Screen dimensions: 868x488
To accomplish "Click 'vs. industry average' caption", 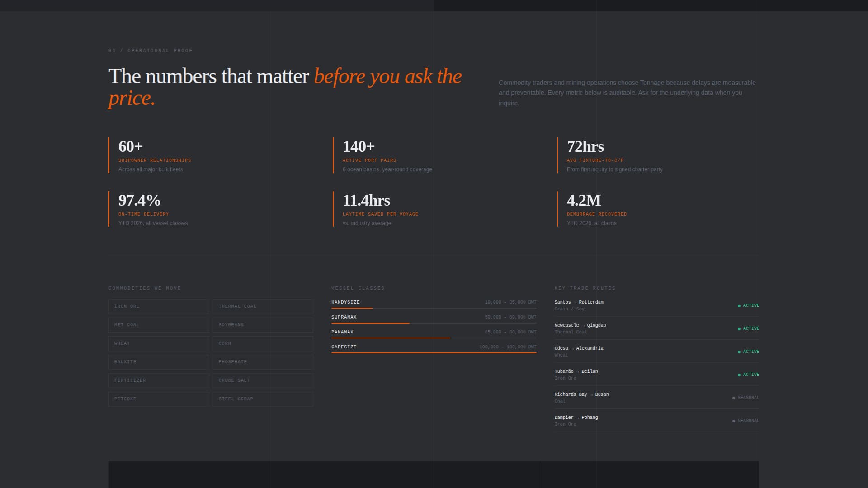I will point(367,223).
